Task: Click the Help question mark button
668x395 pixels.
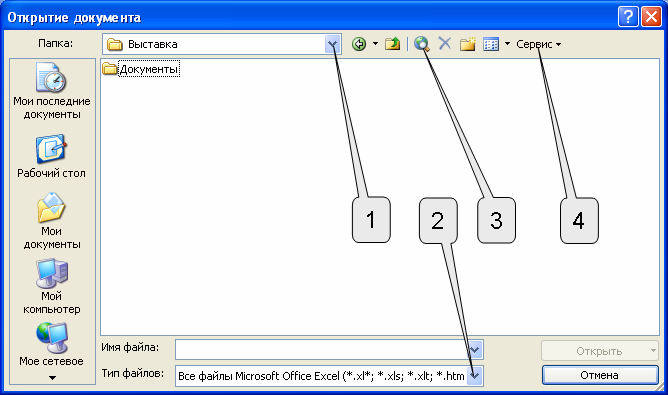Action: pyautogui.click(x=628, y=17)
